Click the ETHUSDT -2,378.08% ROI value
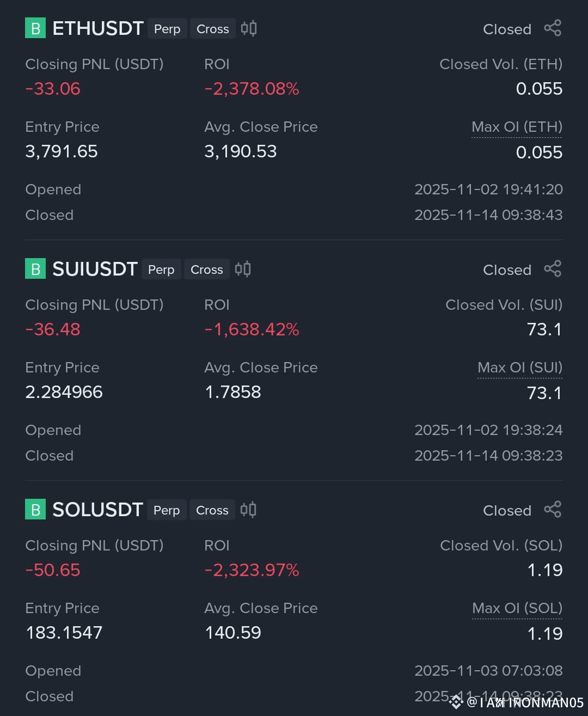Image resolution: width=588 pixels, height=716 pixels. (x=252, y=89)
